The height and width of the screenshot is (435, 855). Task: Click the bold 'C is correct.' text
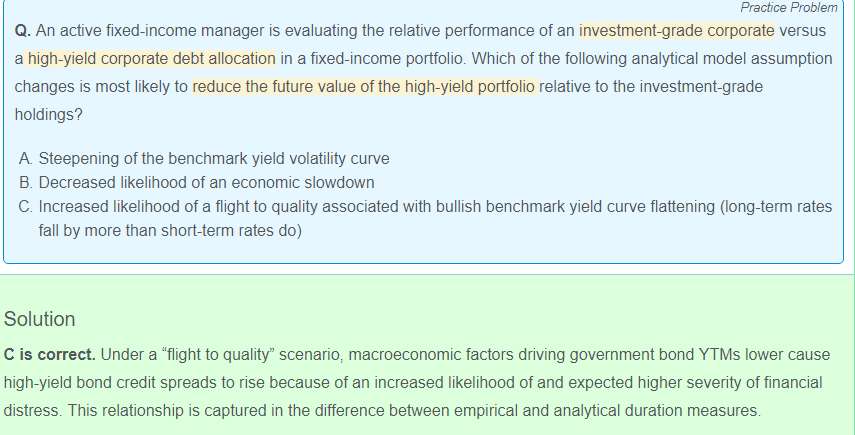50,355
